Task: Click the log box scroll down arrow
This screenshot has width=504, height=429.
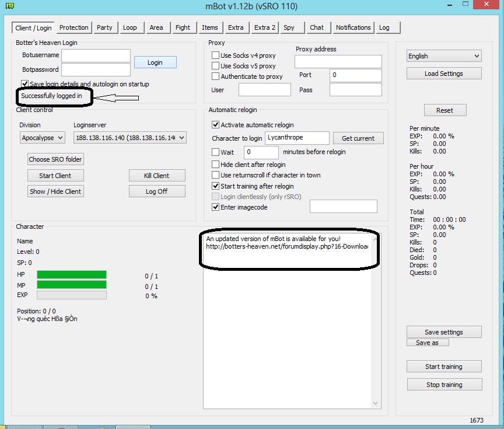Action: pyautogui.click(x=375, y=403)
